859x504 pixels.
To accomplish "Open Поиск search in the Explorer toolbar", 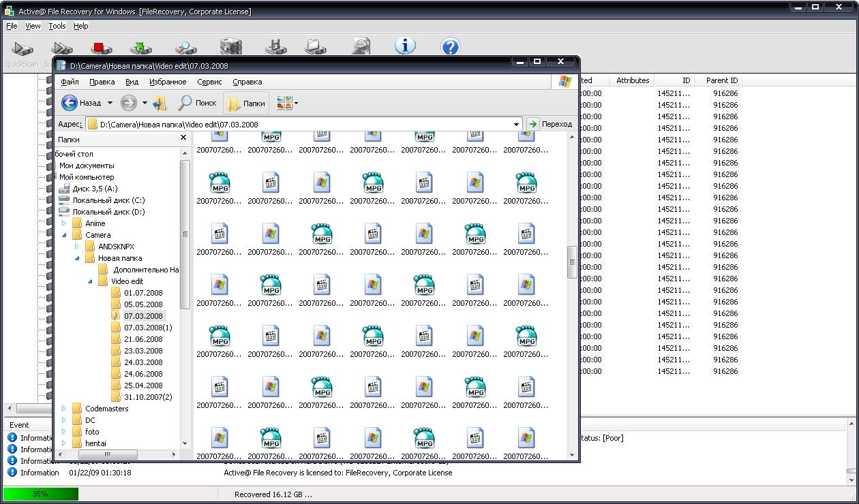I will 197,103.
